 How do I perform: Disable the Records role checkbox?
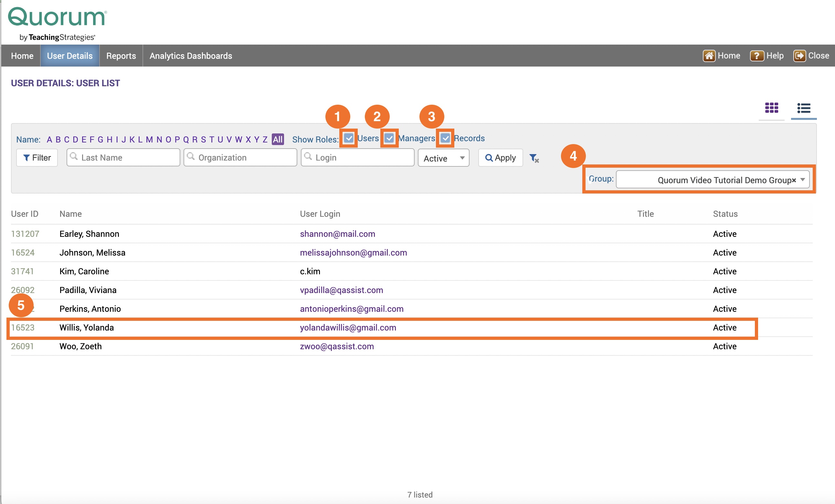point(445,138)
